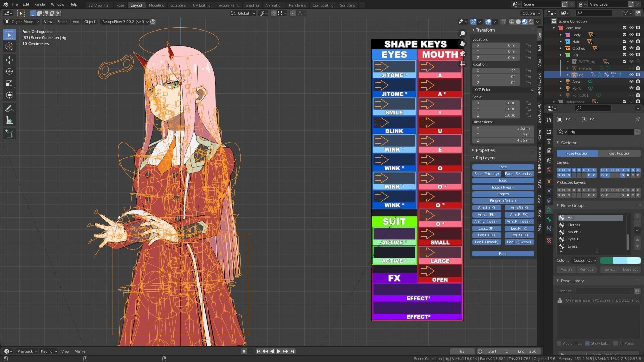The height and width of the screenshot is (362, 644).
Task: Open the Object Mode dropdown
Action: pos(22,22)
